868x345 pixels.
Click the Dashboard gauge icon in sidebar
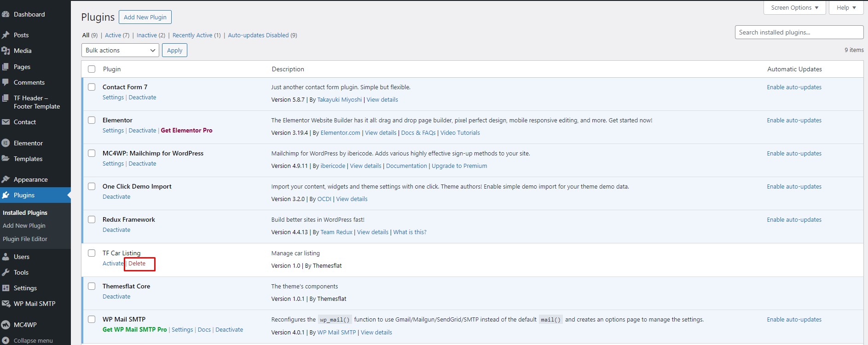[6, 14]
